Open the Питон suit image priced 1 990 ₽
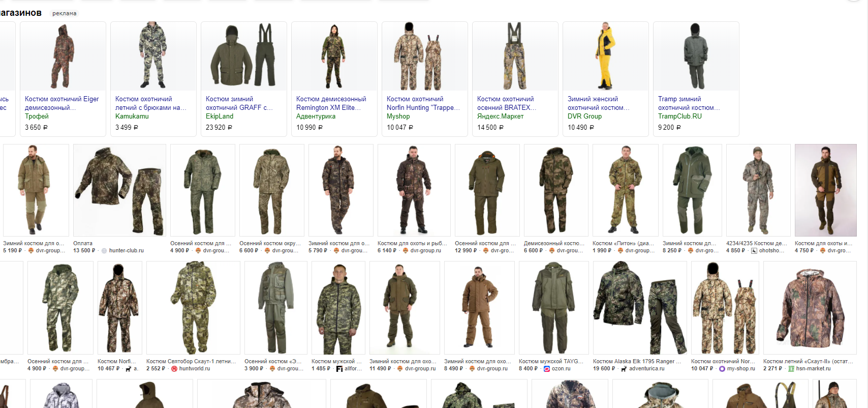 626,190
